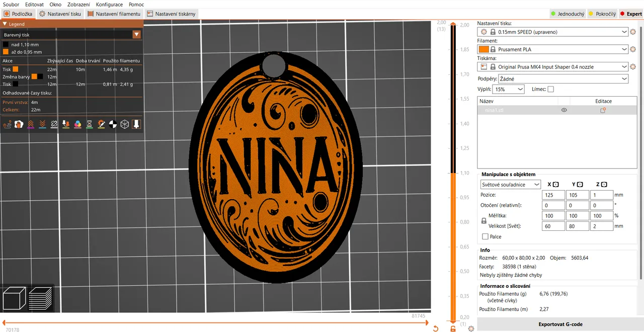The width and height of the screenshot is (644, 332).
Task: Collapse the Legend panel triangle
Action: coord(5,24)
